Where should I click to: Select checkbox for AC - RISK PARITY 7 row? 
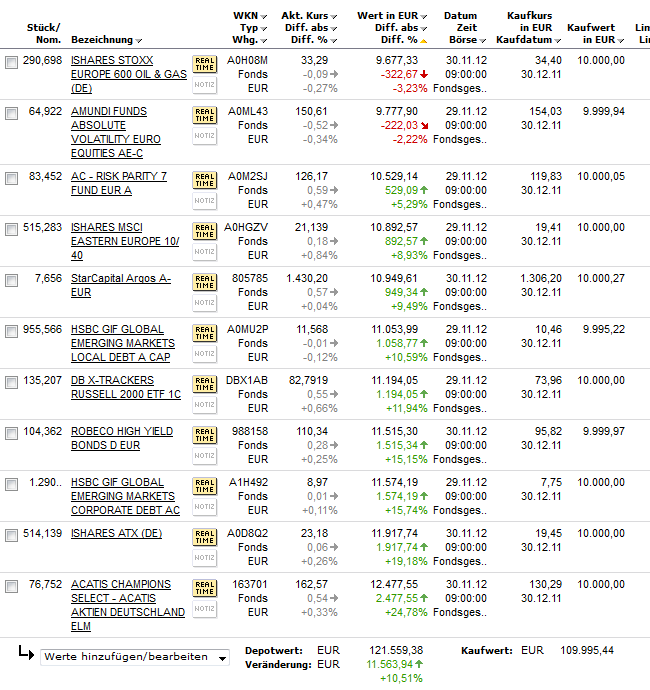pos(11,179)
